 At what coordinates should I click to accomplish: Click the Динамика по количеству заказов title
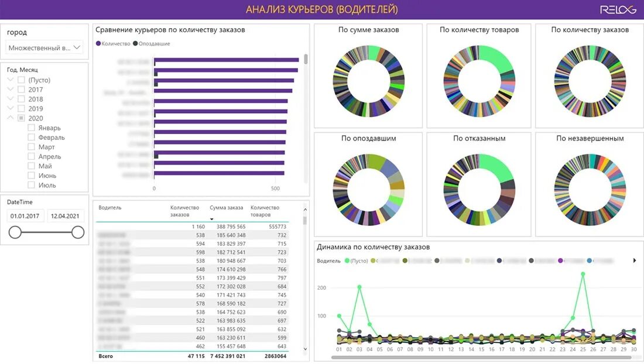click(x=373, y=247)
